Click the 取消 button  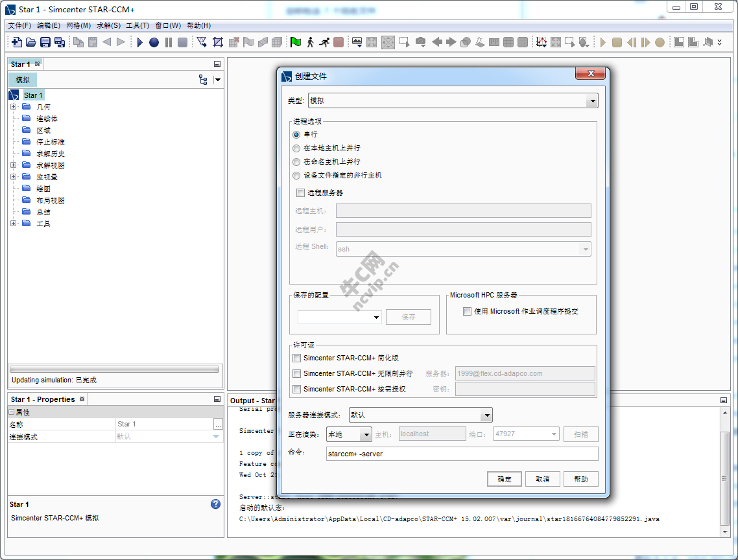pyautogui.click(x=543, y=479)
